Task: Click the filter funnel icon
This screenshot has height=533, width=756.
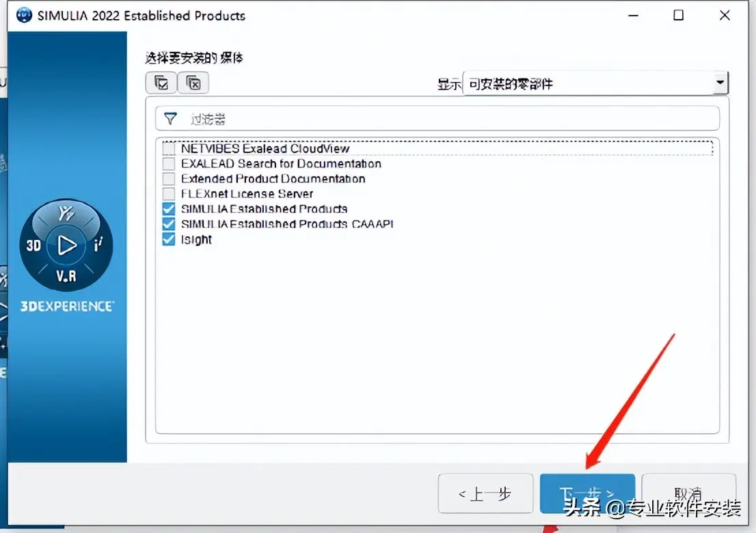Action: (x=170, y=118)
